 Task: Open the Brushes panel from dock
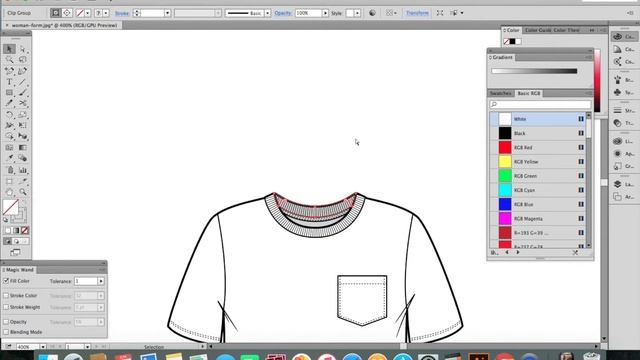pyautogui.click(x=623, y=80)
